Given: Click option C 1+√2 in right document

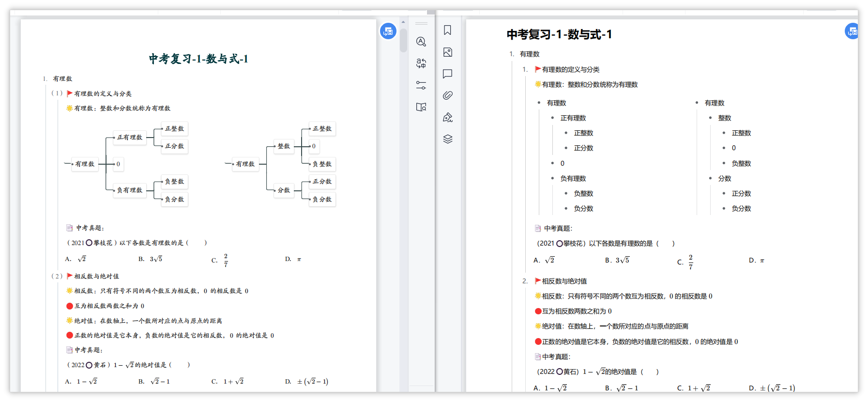Looking at the screenshot, I should tap(694, 388).
